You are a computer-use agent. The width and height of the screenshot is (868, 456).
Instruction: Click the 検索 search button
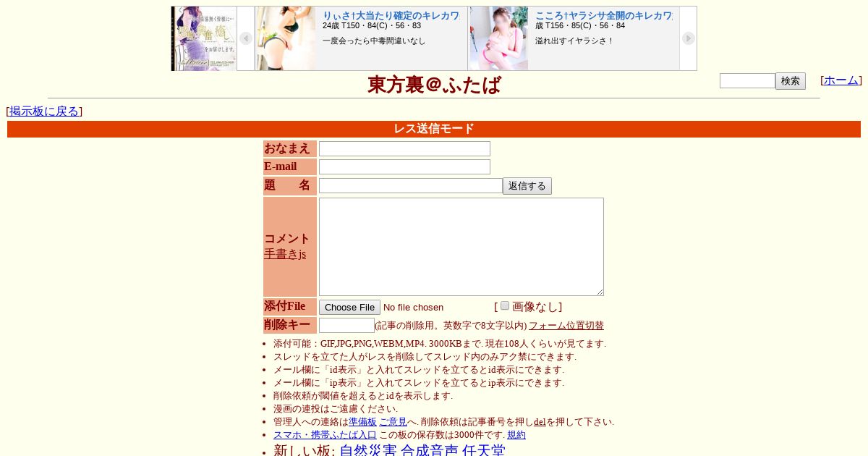click(791, 81)
